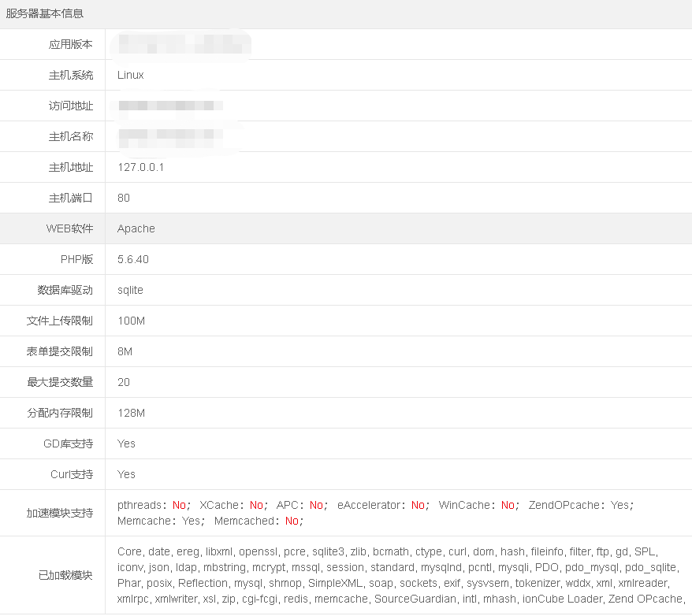The width and height of the screenshot is (692, 616).
Task: Click the PHP版 label
Action: pyautogui.click(x=76, y=259)
